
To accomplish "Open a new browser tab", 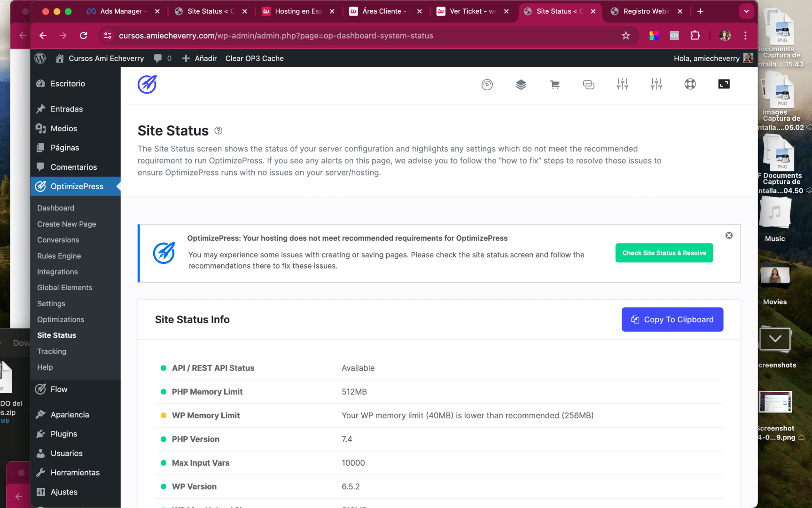I will point(700,11).
